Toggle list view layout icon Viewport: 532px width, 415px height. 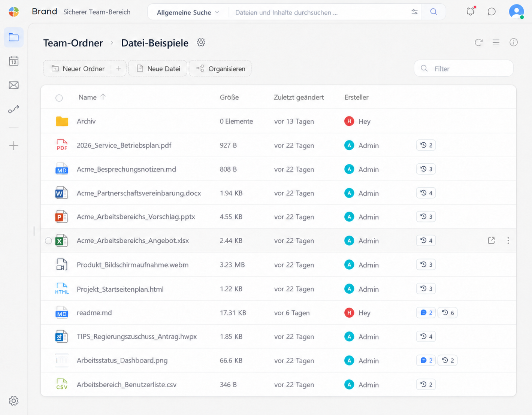[496, 42]
